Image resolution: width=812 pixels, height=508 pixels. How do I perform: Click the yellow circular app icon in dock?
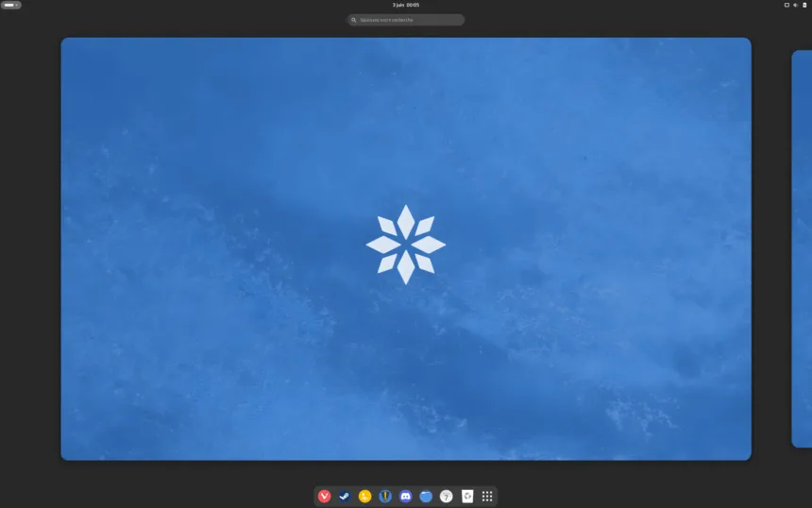coord(365,497)
